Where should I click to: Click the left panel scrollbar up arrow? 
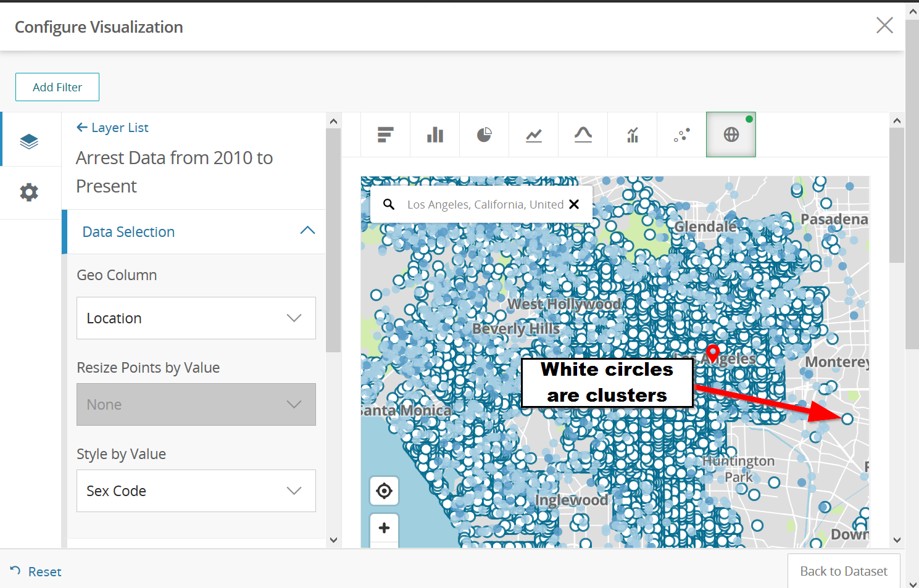pyautogui.click(x=333, y=121)
